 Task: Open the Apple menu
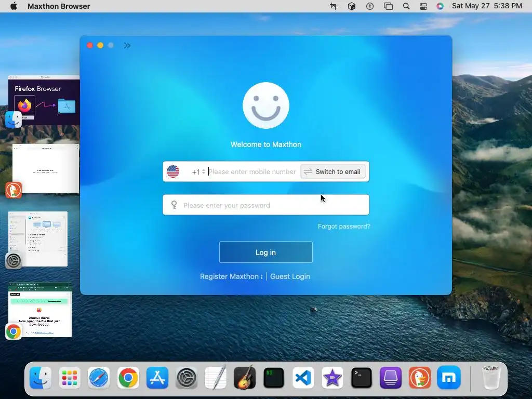click(x=14, y=6)
